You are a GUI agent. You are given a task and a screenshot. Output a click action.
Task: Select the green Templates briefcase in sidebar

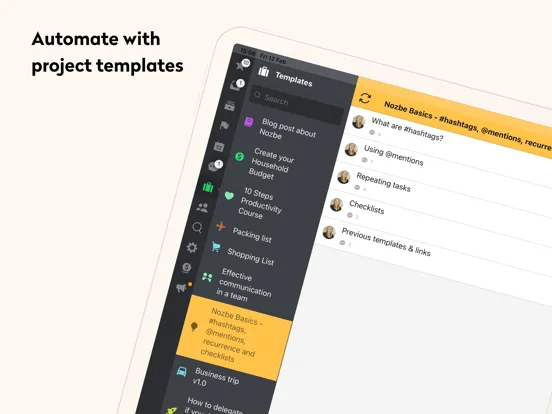[208, 187]
